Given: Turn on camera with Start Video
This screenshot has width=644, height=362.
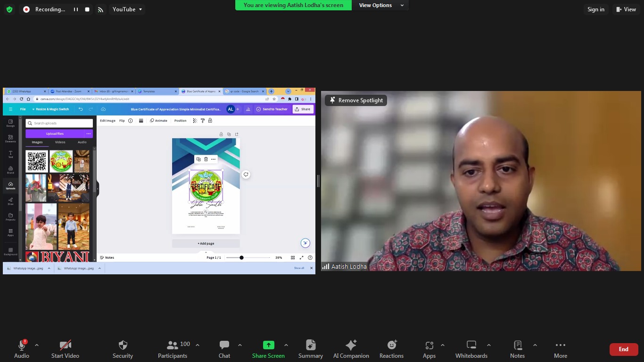Looking at the screenshot, I should pyautogui.click(x=65, y=349).
